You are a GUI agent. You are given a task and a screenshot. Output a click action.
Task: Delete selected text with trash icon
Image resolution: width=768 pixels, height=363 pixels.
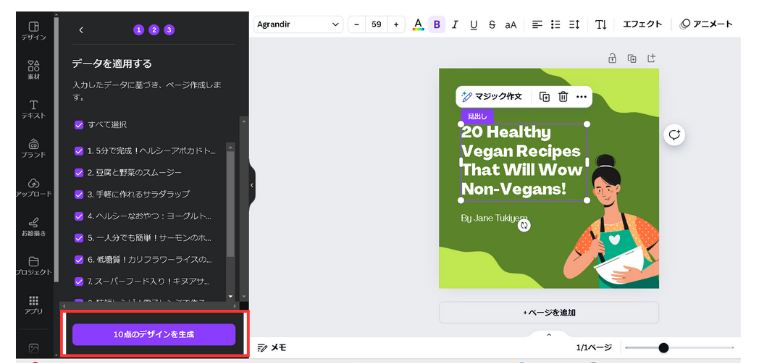tap(563, 97)
